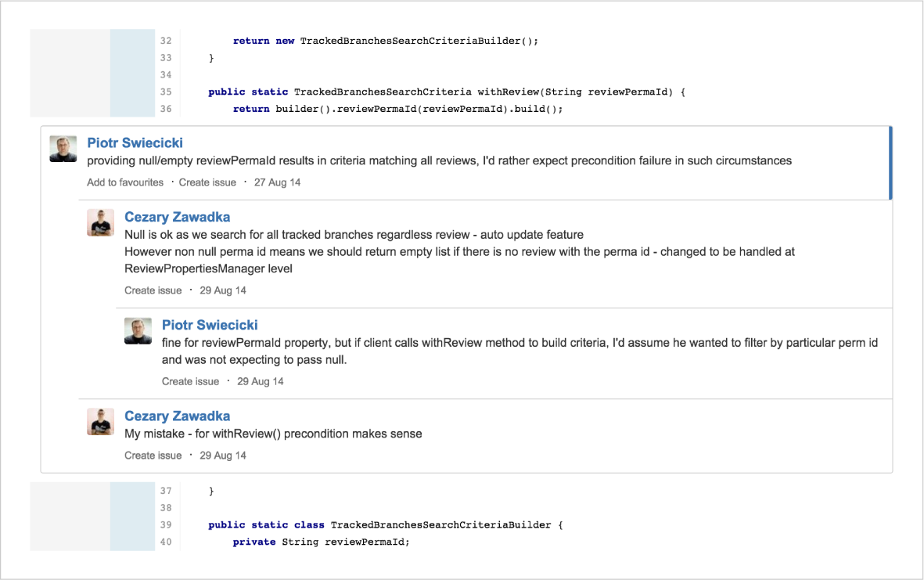
Task: Open Cezary Zawadka's name in 'My mistake' reply
Action: pos(177,416)
